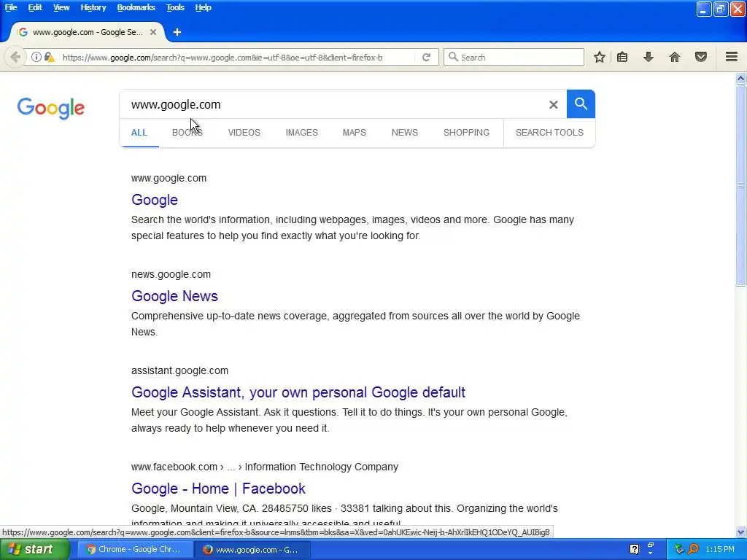Click the www.google.com result URL text
Screen dimensions: 747x560
click(x=169, y=178)
